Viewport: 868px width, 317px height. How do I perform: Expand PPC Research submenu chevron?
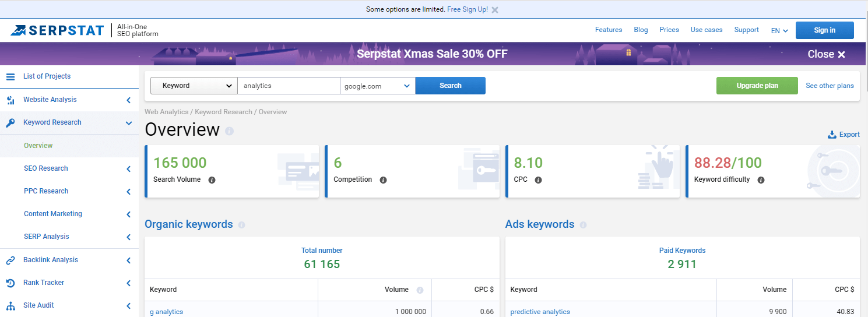(128, 192)
